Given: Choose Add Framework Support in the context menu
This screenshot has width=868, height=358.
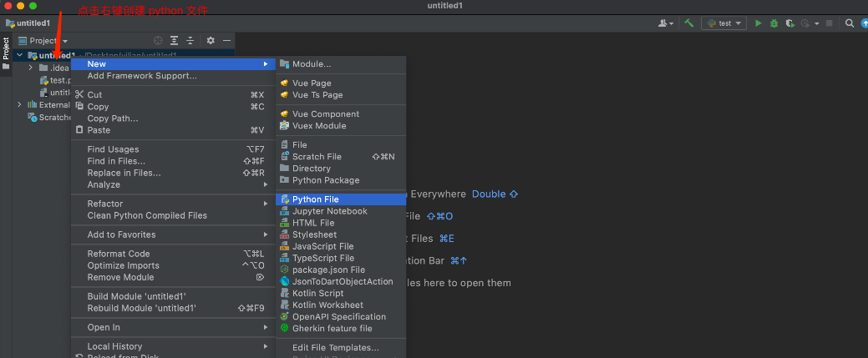Looking at the screenshot, I should tap(174, 76).
